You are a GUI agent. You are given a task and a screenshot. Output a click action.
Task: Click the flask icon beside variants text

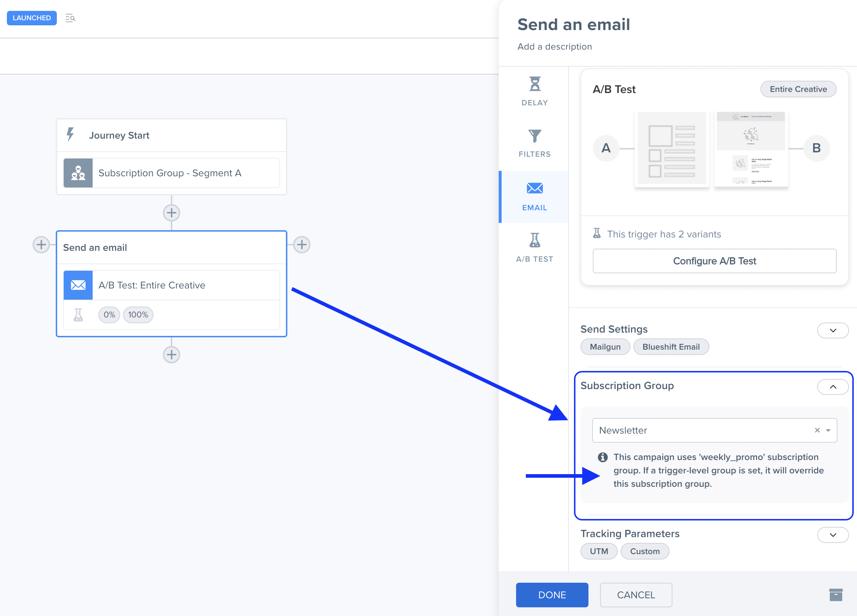pyautogui.click(x=597, y=233)
